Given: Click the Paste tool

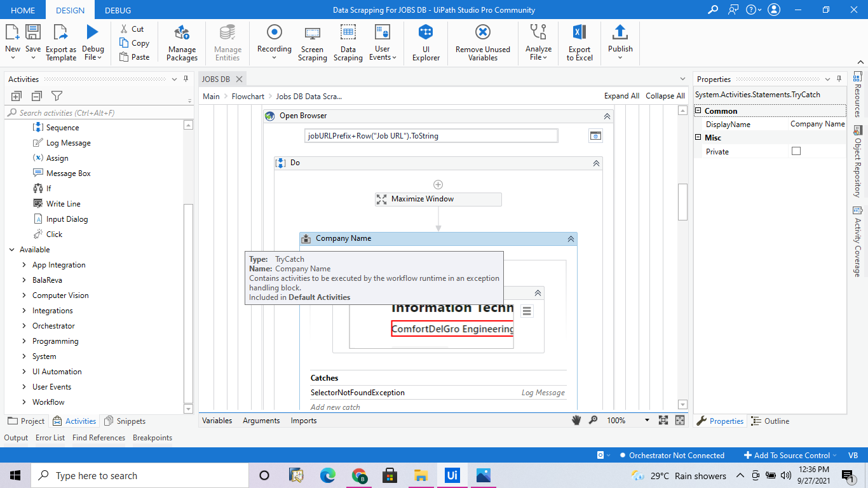Looking at the screenshot, I should pos(134,57).
